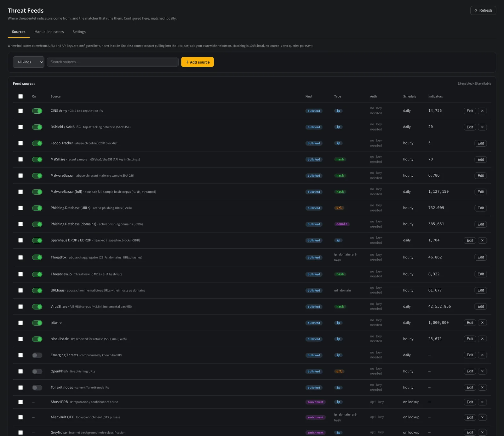Click the 15 enabled · 25 available counter
The image size is (504, 436).
coord(474,84)
